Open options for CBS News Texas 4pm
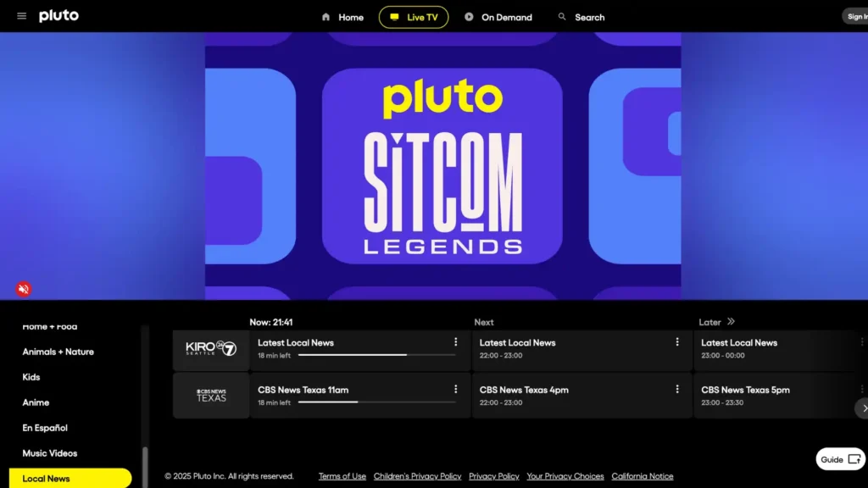Viewport: 868px width, 488px height. [x=677, y=390]
